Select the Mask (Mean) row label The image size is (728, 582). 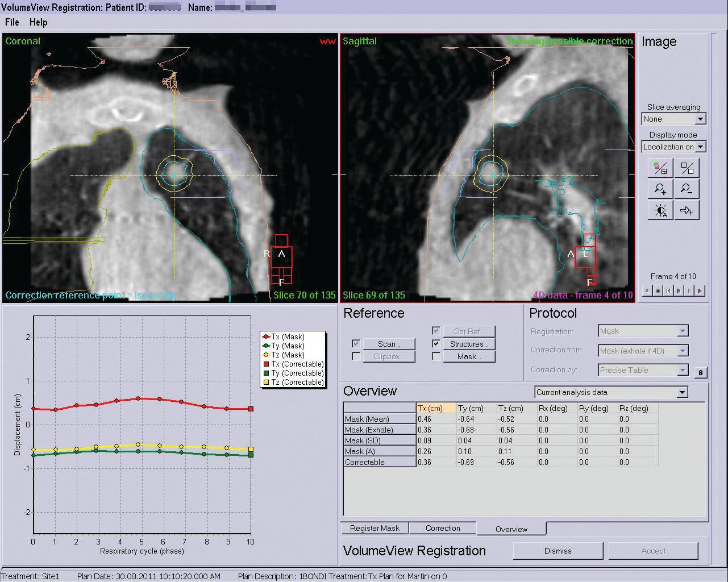[x=380, y=419]
